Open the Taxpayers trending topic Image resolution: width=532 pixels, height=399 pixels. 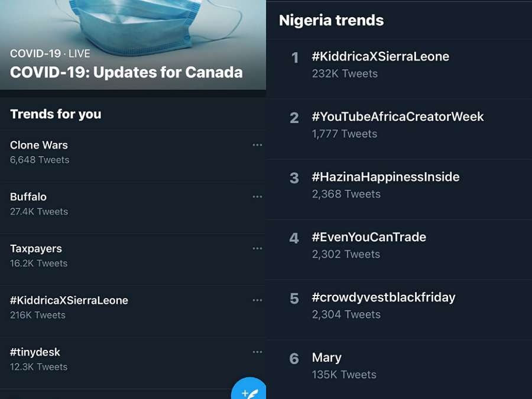click(x=36, y=249)
